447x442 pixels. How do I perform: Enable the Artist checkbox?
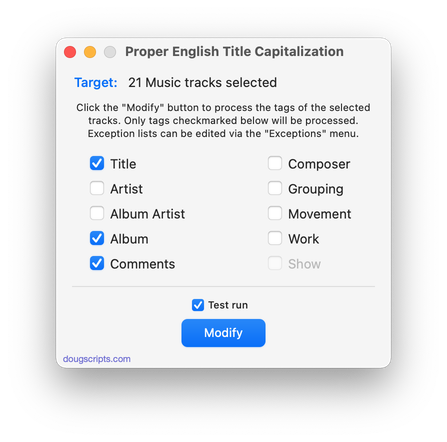click(97, 188)
